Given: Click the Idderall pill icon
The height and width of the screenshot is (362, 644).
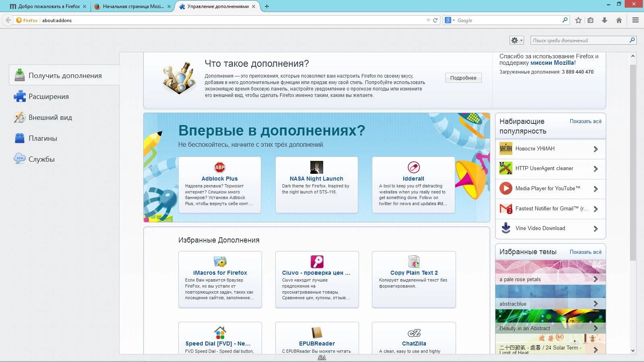Looking at the screenshot, I should click(x=413, y=167).
